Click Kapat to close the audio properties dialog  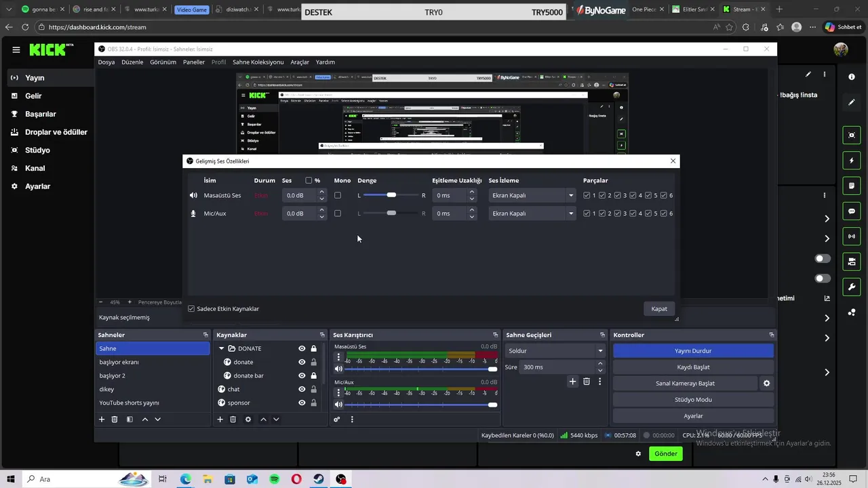(x=659, y=308)
